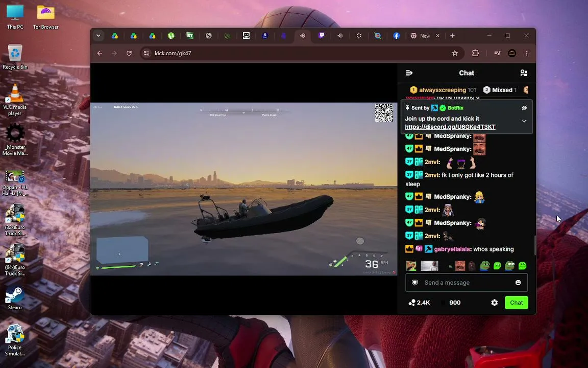
Task: Click the chat identity shield icon
Action: [415, 282]
